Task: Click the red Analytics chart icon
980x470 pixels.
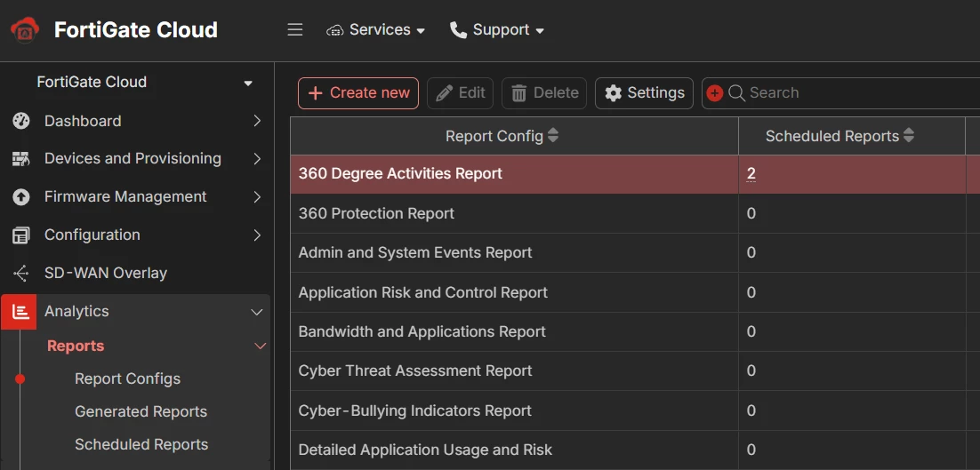Action: click(20, 312)
